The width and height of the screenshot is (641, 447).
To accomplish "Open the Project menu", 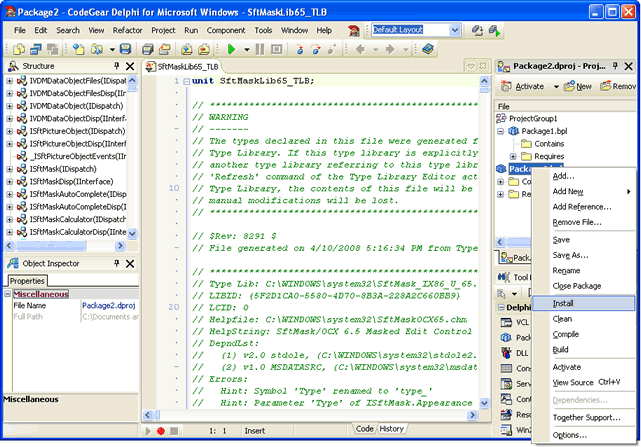I will click(x=163, y=30).
